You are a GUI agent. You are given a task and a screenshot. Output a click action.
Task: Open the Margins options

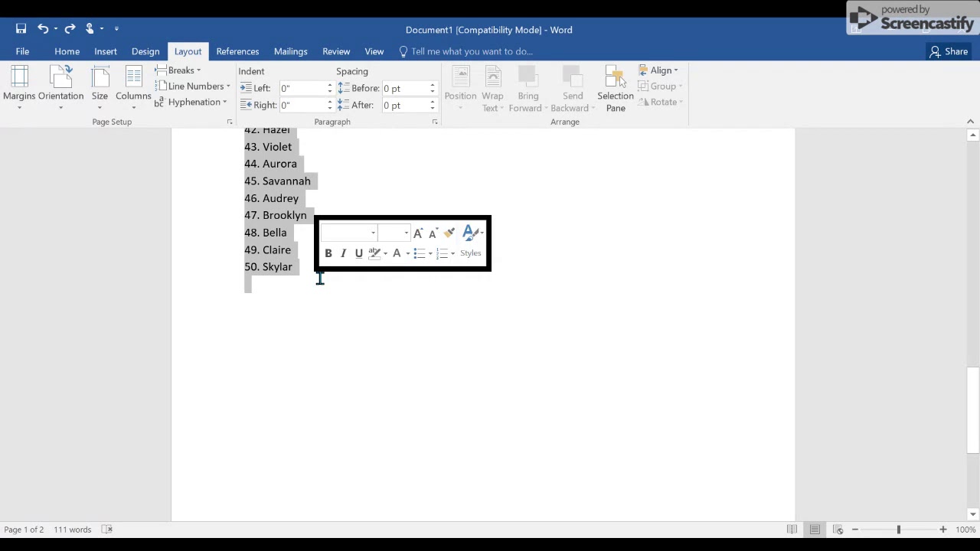click(19, 88)
